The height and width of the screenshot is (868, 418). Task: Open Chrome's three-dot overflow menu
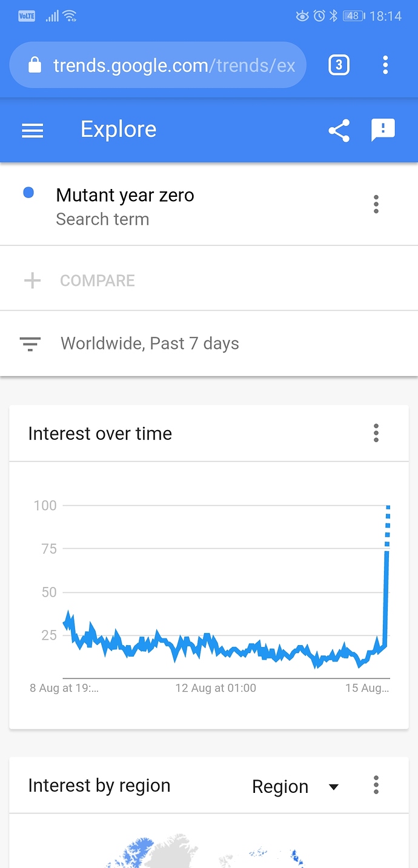[x=385, y=65]
